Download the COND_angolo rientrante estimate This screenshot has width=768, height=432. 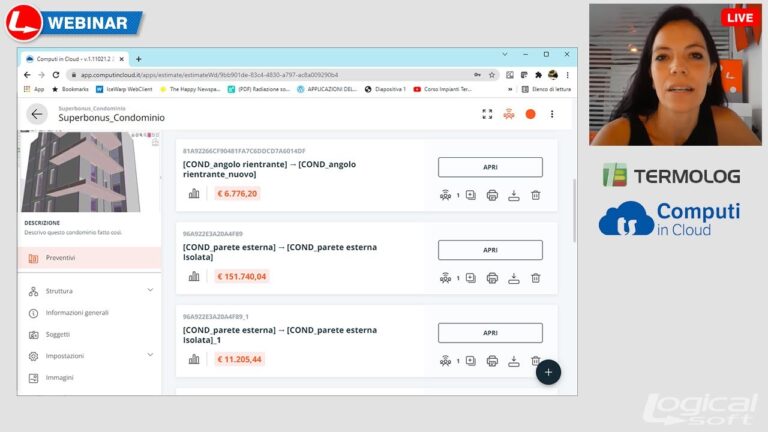[514, 195]
